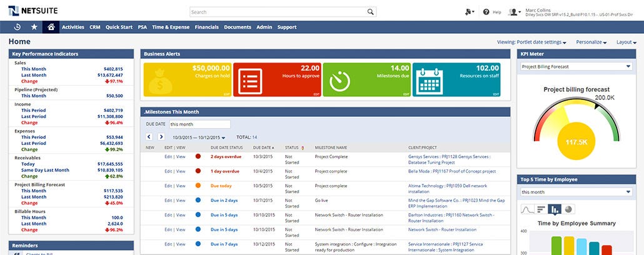The height and width of the screenshot is (255, 644).
Task: Switch chart to area line view
Action: [527, 209]
